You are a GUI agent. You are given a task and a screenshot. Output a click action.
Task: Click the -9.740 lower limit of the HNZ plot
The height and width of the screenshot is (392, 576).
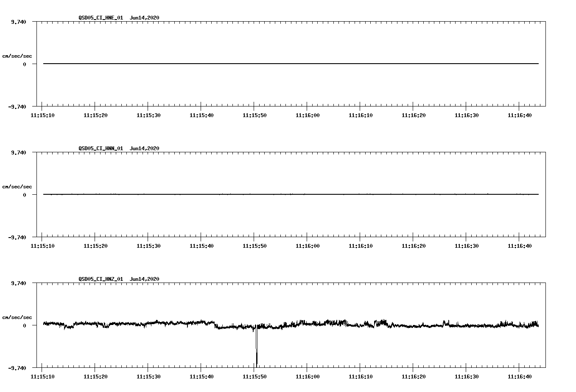pos(17,368)
